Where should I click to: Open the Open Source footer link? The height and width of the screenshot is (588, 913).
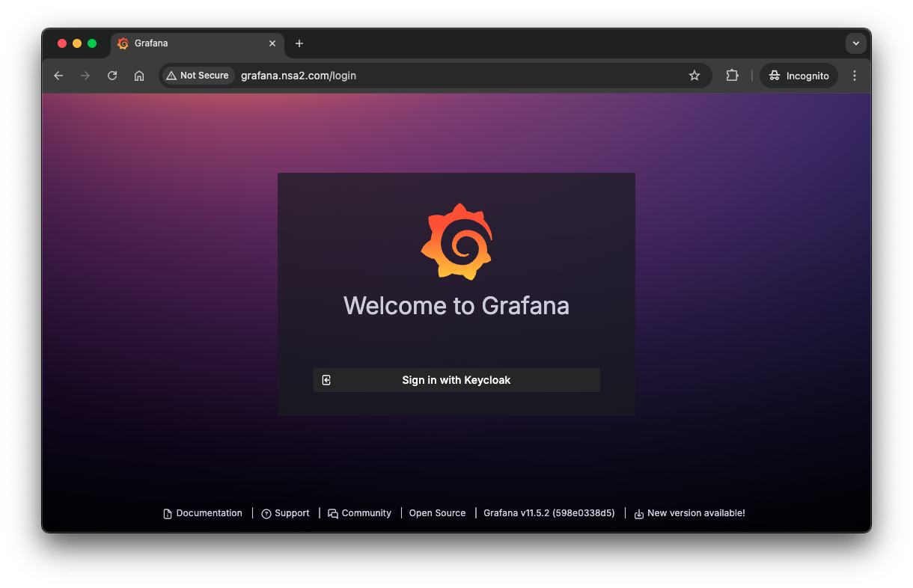tap(437, 513)
